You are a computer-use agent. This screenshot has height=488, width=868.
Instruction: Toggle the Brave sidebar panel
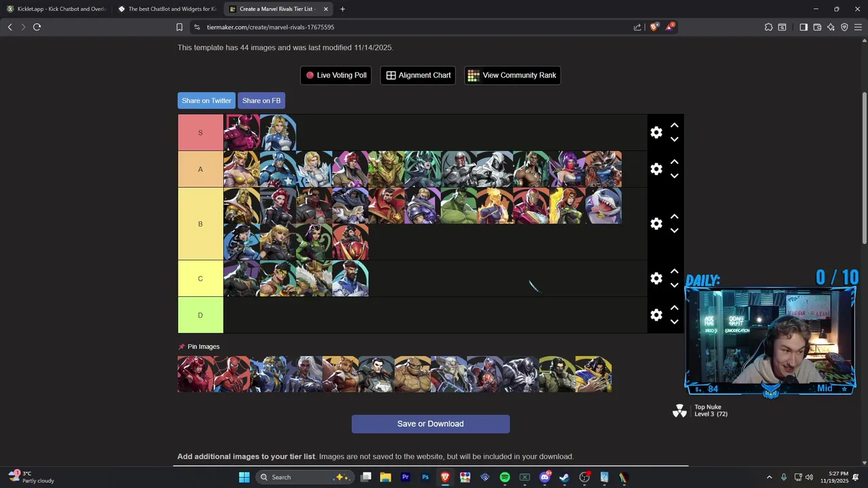point(804,27)
